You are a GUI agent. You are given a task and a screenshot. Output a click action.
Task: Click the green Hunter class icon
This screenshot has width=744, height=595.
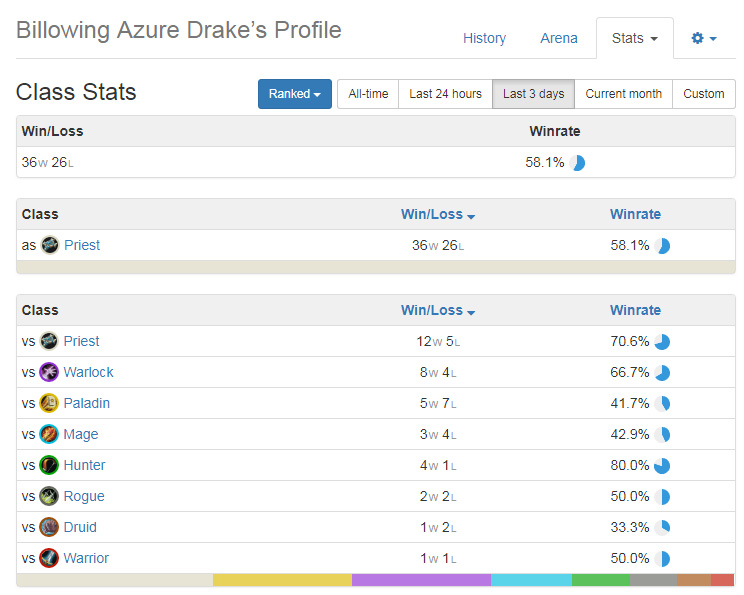click(x=49, y=465)
